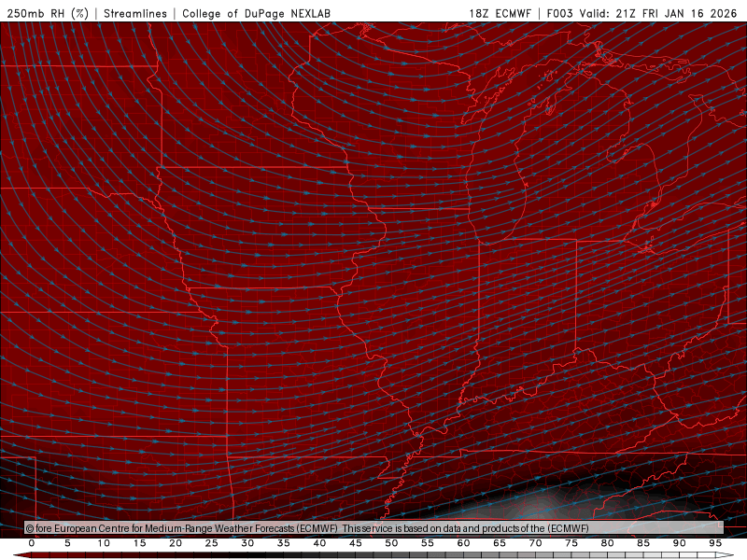
Task: Click the colorbar label "85"
Action: pyautogui.click(x=643, y=543)
